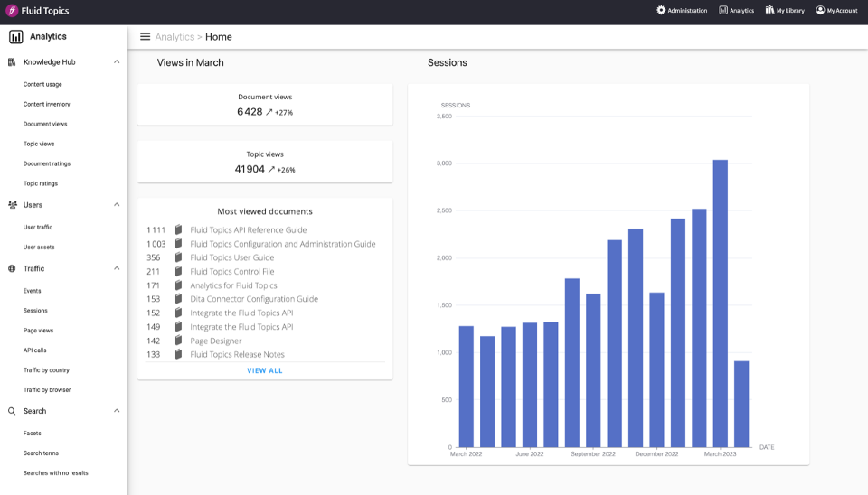Image resolution: width=868 pixels, height=495 pixels.
Task: Open Sessions in sidebar
Action: pos(35,311)
